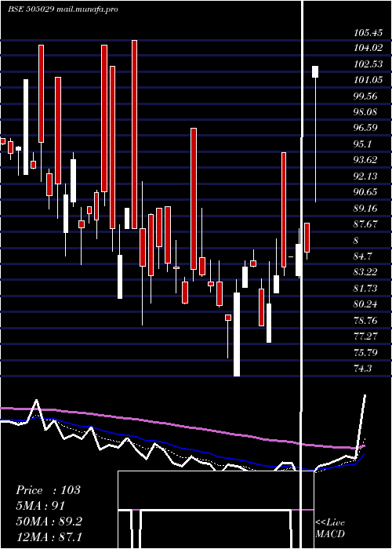The image size is (392, 549).
Task: Click the 81.73 price axis label
Action: tap(366, 288)
